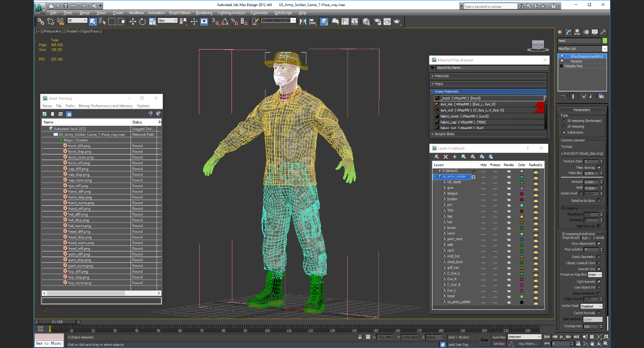
Task: Click the Play Animation button
Action: 562,337
